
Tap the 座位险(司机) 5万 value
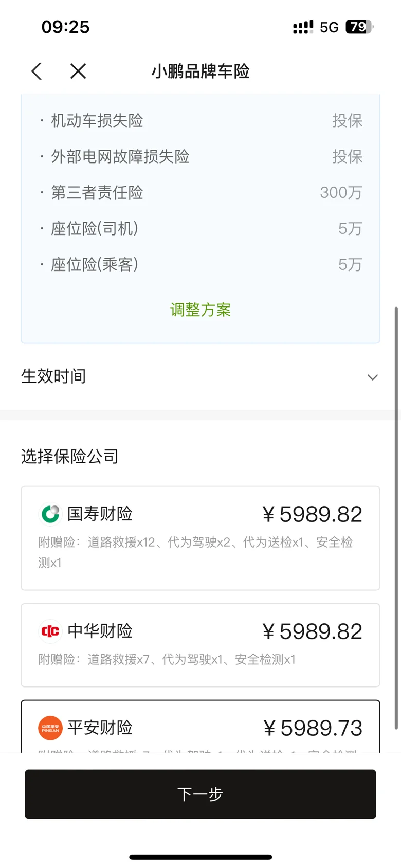click(x=350, y=228)
